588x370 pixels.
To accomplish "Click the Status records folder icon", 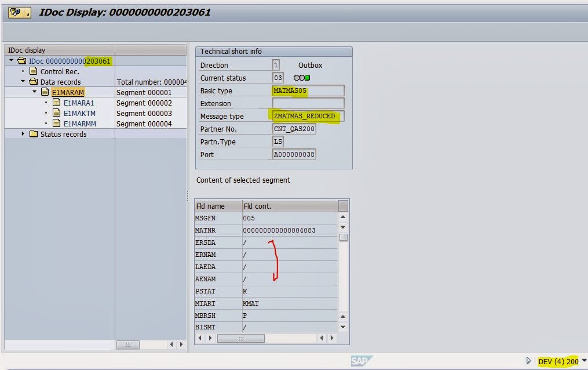I will (x=34, y=134).
